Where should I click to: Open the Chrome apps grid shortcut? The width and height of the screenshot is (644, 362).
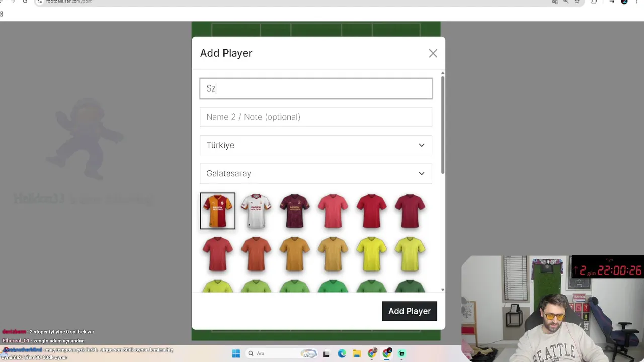2,14
